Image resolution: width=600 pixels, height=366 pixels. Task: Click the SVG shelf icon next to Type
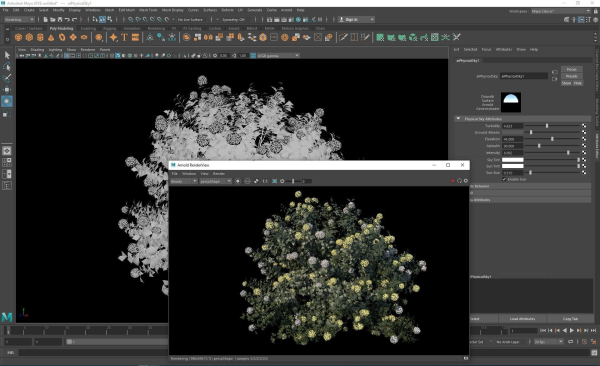point(135,38)
